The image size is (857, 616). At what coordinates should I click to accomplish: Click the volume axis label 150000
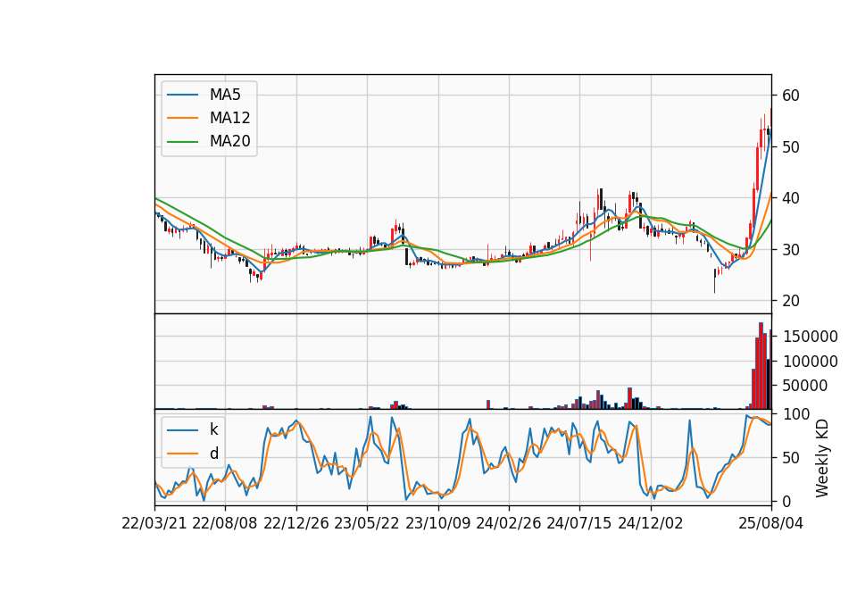click(810, 337)
